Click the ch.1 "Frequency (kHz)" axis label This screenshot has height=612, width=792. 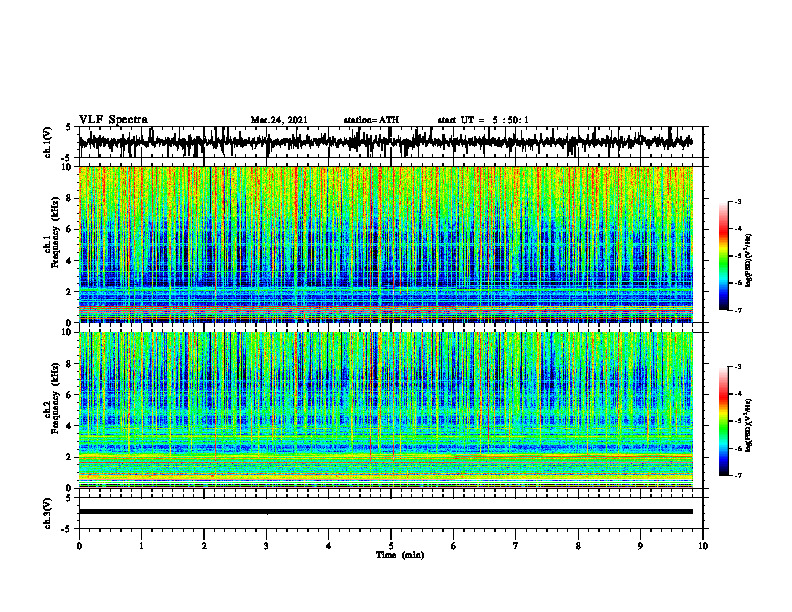[x=55, y=232]
